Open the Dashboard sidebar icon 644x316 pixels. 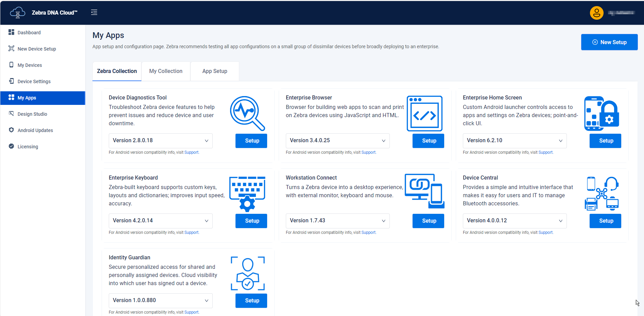point(11,32)
